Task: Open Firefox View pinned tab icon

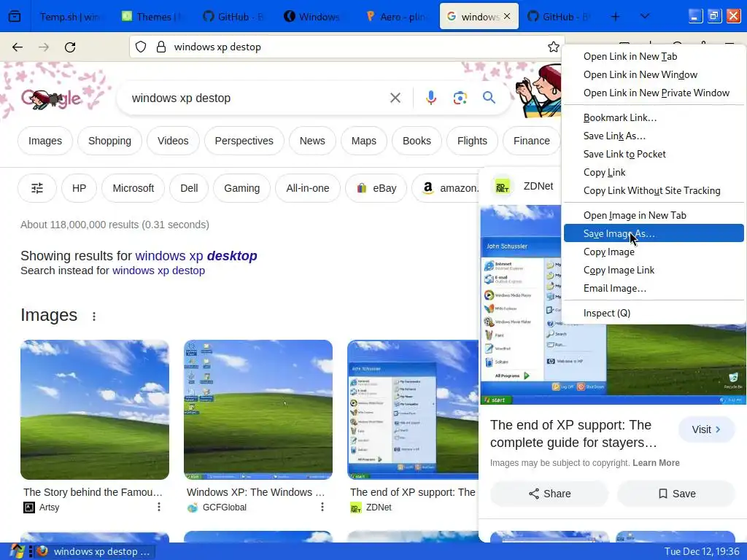Action: tap(15, 17)
